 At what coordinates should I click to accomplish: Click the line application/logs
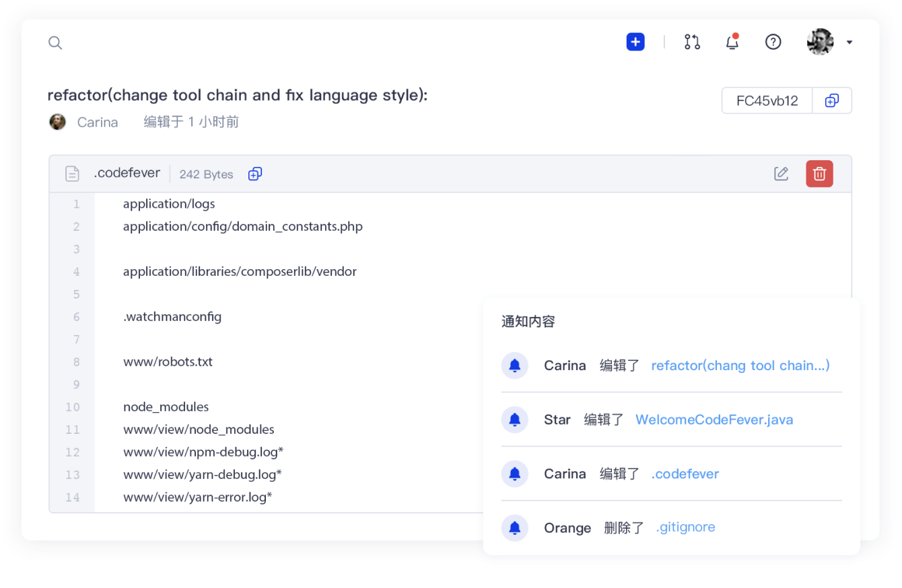169,204
